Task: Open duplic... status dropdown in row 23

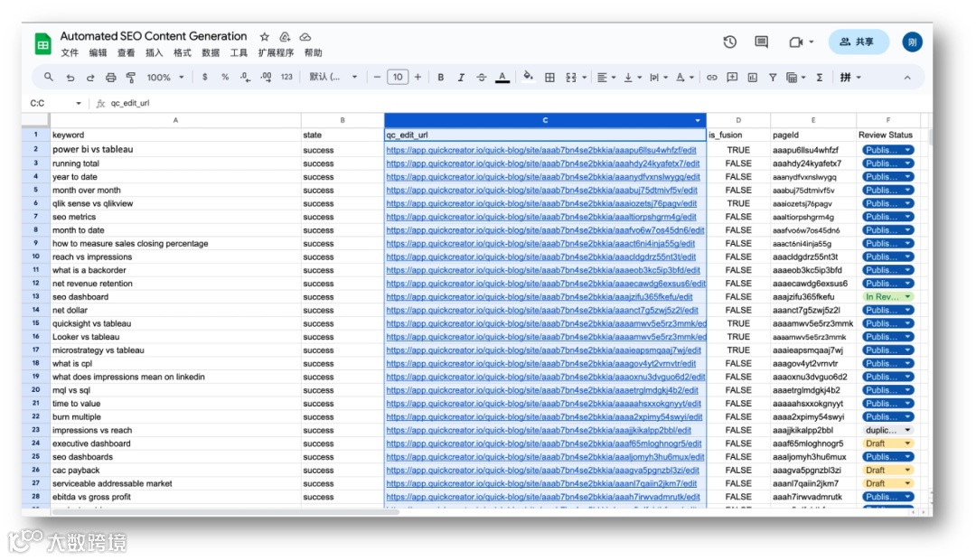Action: 887,430
